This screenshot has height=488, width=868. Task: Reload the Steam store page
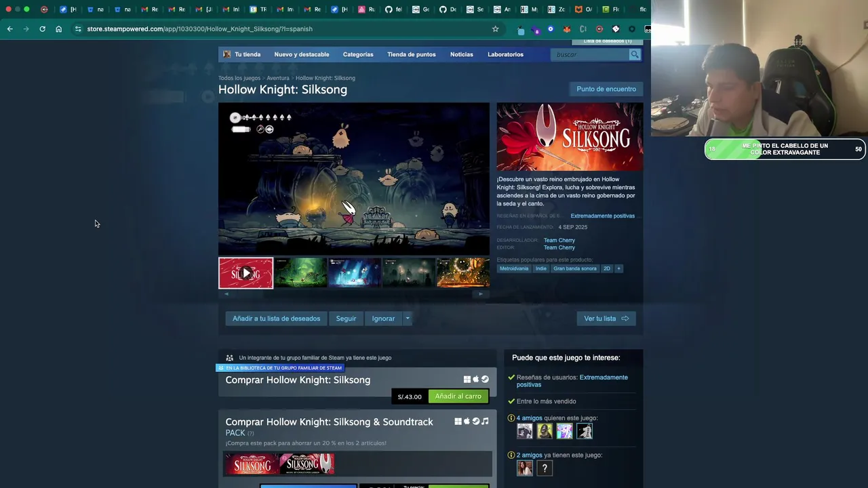click(42, 29)
